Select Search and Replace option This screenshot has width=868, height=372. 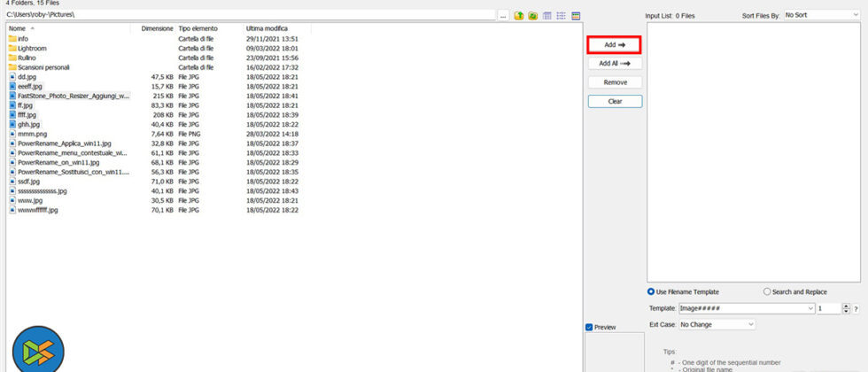click(x=767, y=291)
